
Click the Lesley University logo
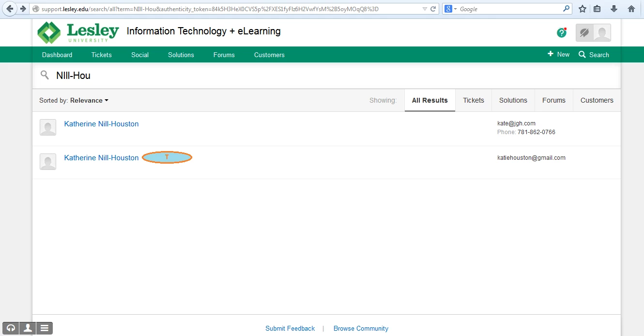pyautogui.click(x=78, y=32)
